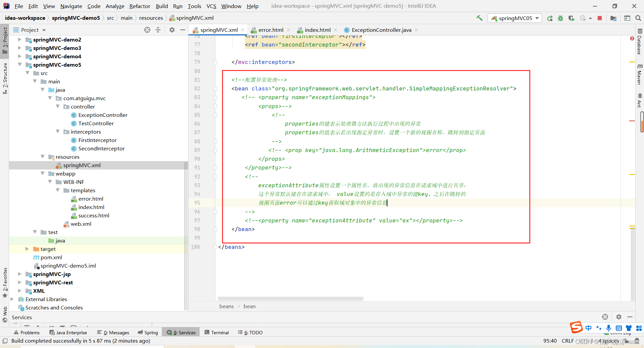Switch to the index.html editor tab
The height and width of the screenshot is (348, 644).
click(317, 30)
